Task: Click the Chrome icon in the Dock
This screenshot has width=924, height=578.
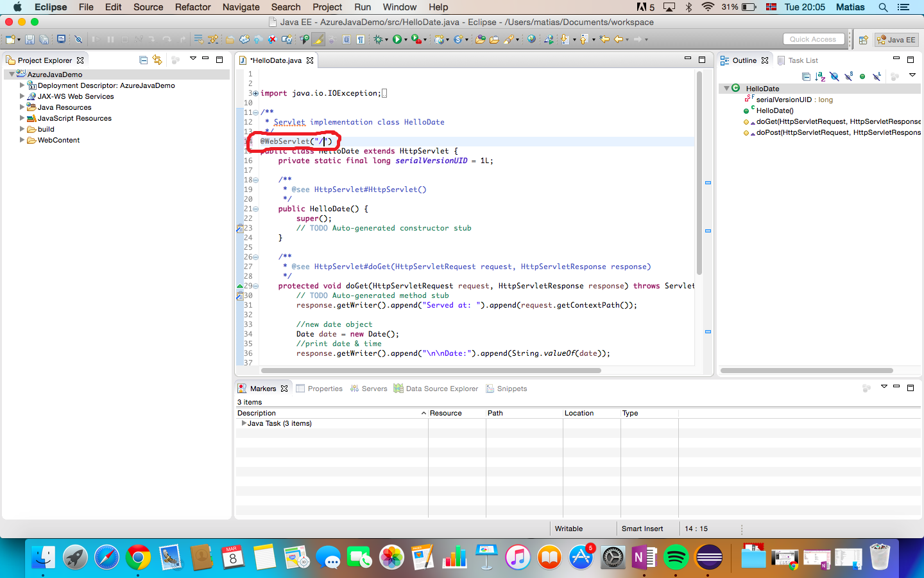Action: pyautogui.click(x=138, y=557)
